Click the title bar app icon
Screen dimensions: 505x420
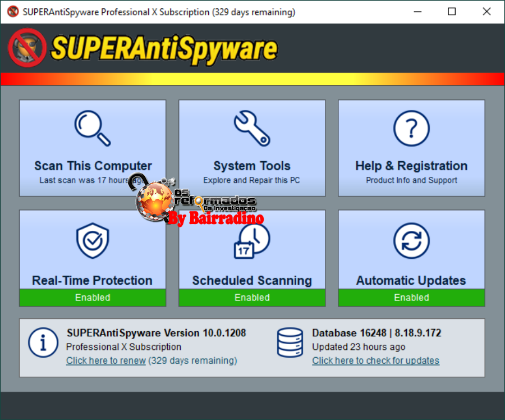pyautogui.click(x=13, y=12)
